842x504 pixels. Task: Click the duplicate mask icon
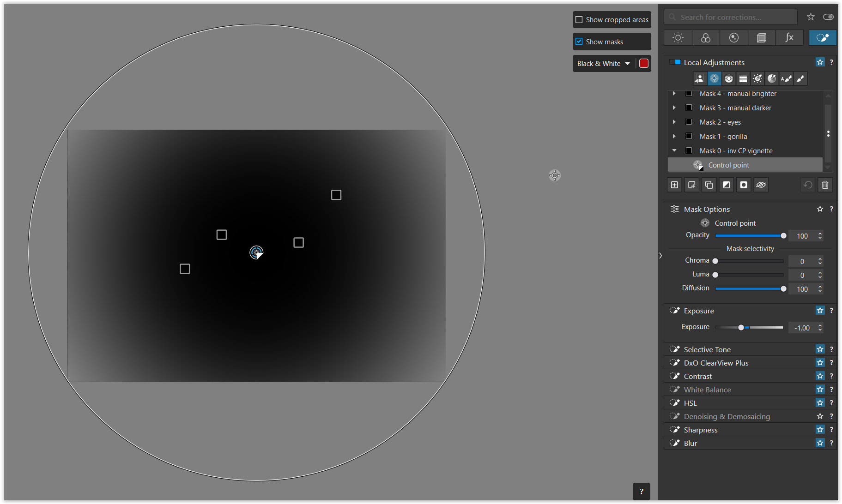coord(709,185)
